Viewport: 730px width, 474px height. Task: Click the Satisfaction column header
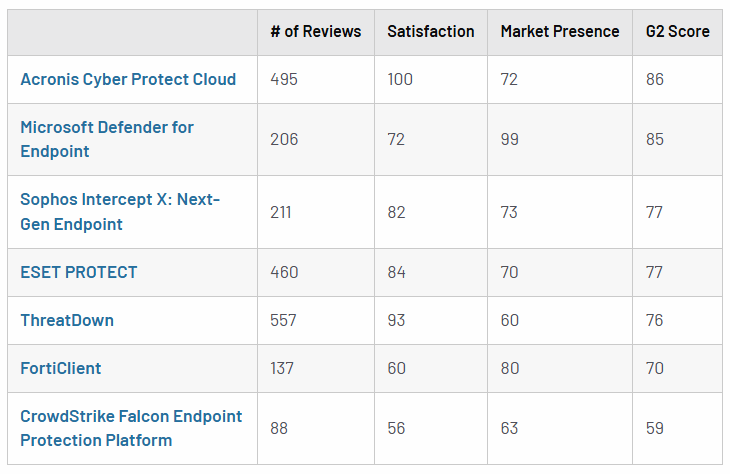pos(430,31)
